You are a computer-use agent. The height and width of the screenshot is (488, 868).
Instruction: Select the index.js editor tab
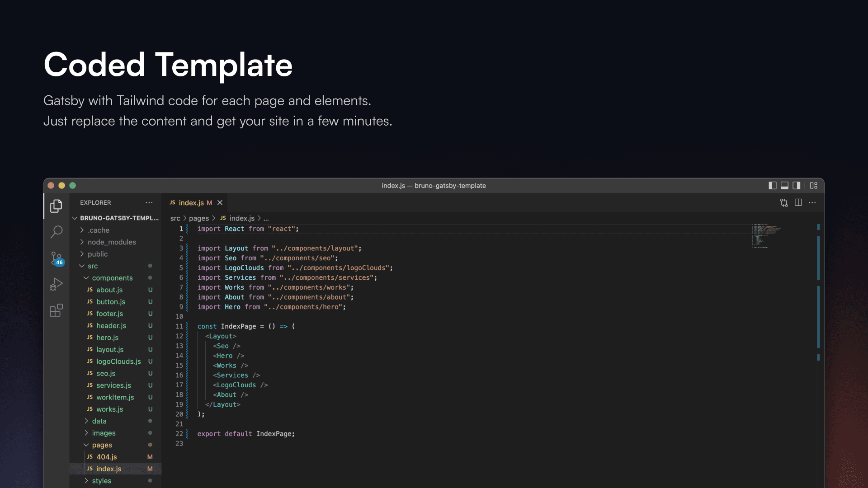tap(195, 203)
